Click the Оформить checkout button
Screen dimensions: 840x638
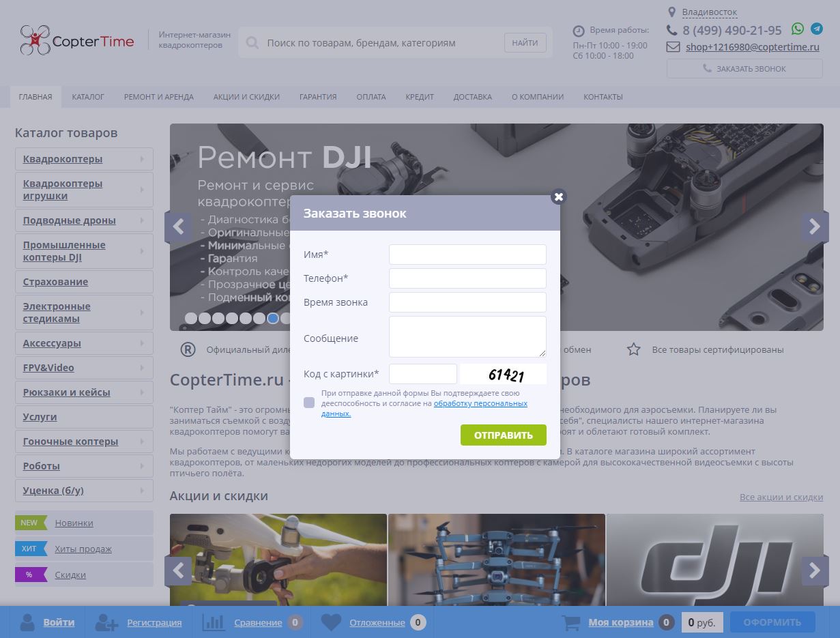point(772,622)
